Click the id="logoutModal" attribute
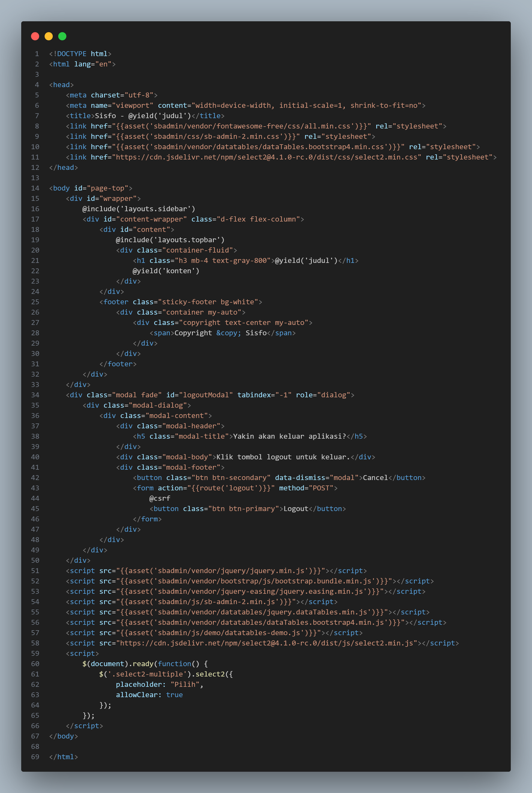The height and width of the screenshot is (793, 532). pos(199,395)
